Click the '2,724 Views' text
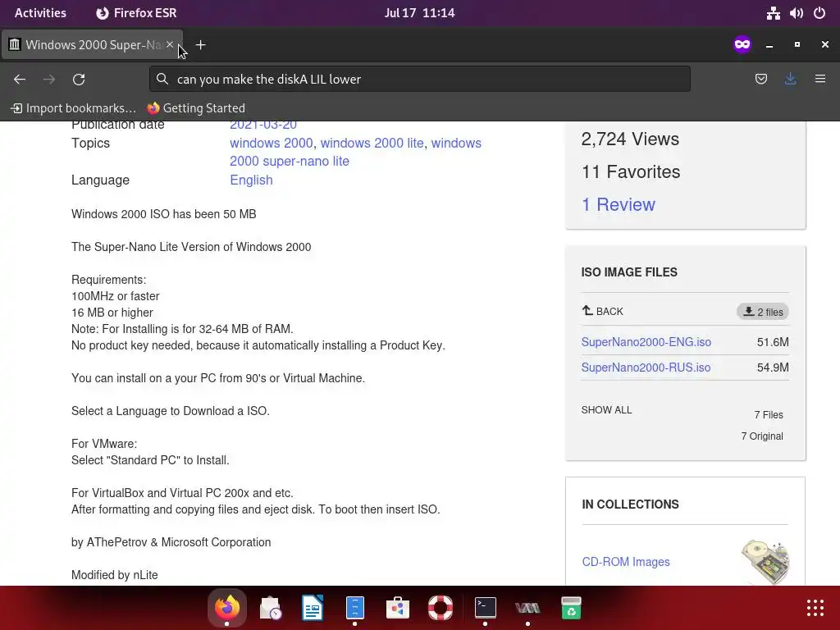The image size is (840, 630). 630,139
